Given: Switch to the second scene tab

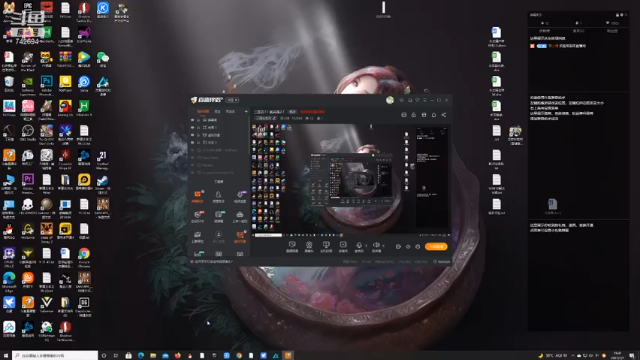Looking at the screenshot, I should pyautogui.click(x=217, y=111).
